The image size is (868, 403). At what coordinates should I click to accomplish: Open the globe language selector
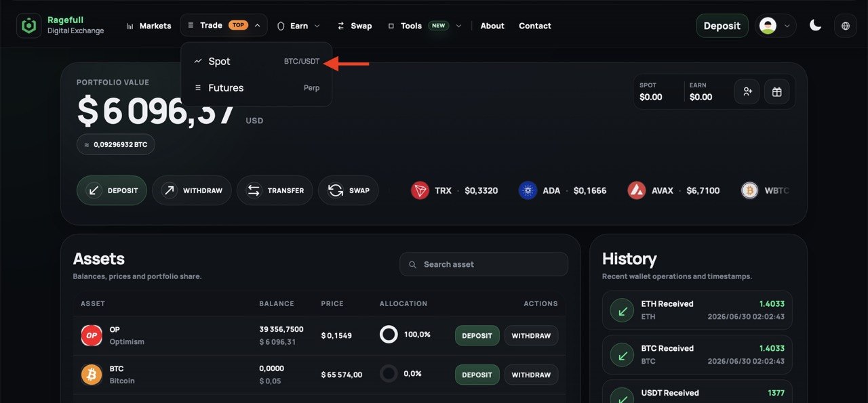click(x=845, y=26)
